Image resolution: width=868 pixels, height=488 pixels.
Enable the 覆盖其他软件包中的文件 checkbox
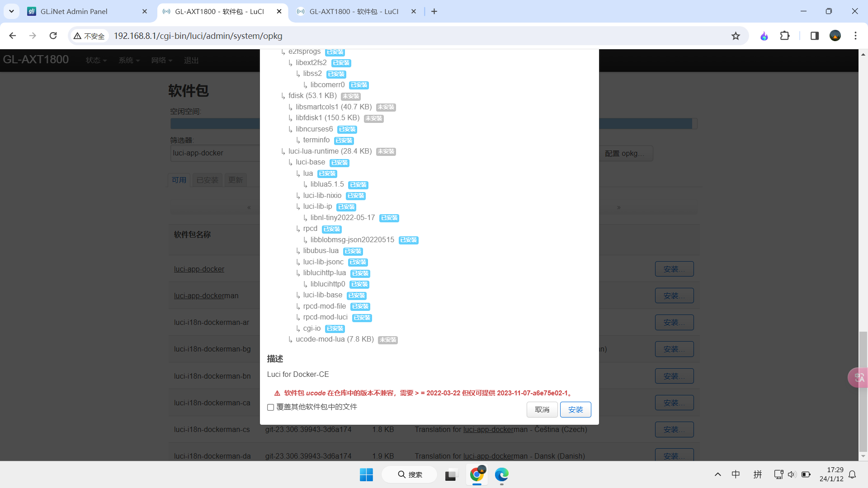click(x=271, y=407)
